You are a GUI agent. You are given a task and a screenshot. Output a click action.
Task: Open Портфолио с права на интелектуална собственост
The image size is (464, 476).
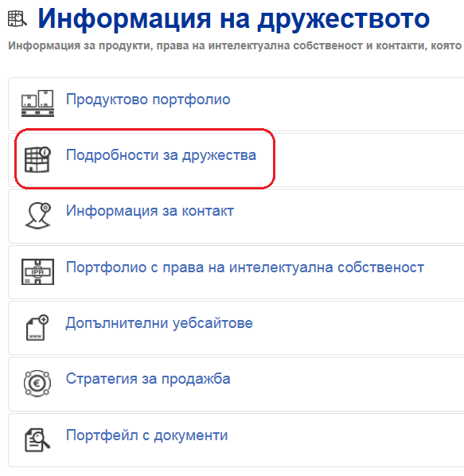(245, 267)
